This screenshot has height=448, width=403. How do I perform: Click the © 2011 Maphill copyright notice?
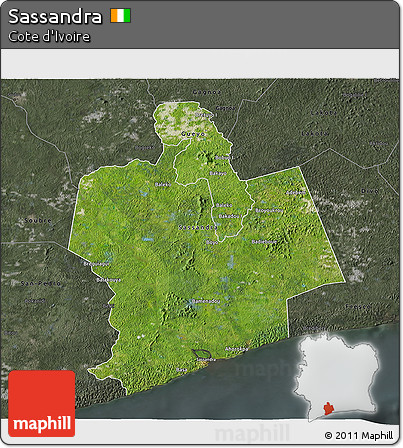pyautogui.click(x=359, y=435)
